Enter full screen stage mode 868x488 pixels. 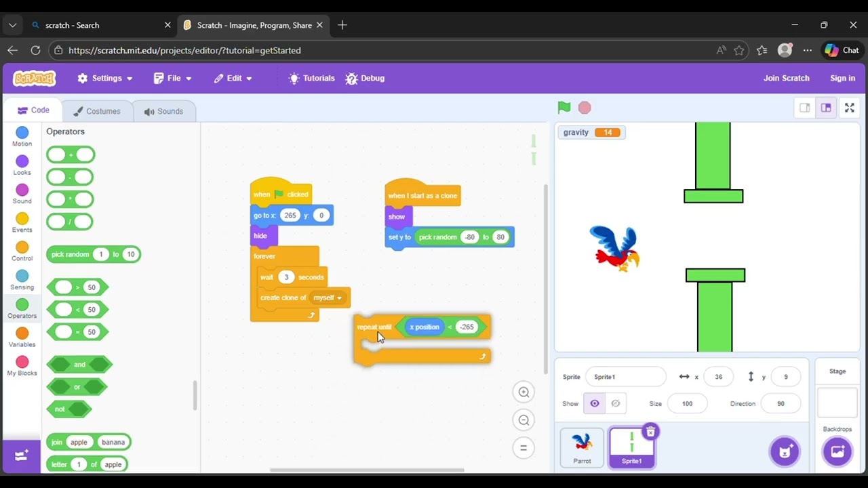tap(849, 108)
